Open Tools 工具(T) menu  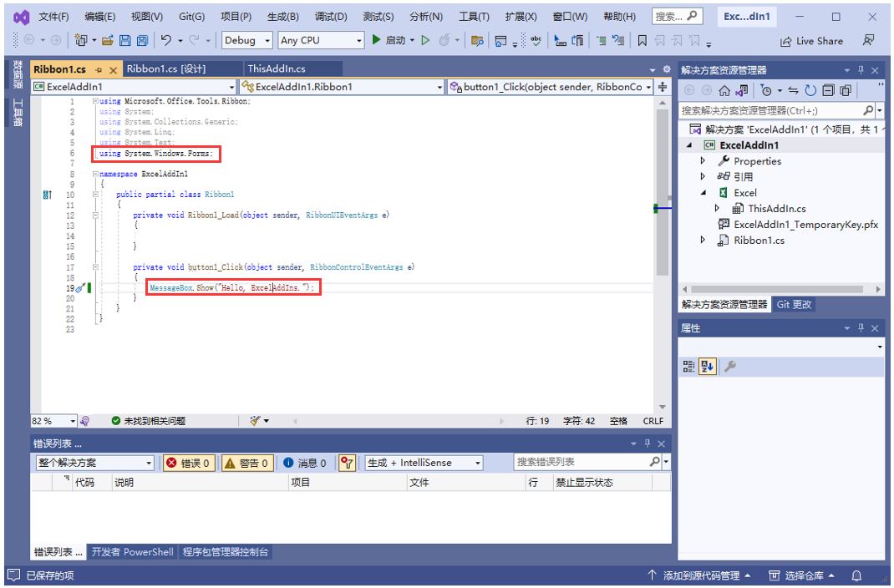[474, 17]
